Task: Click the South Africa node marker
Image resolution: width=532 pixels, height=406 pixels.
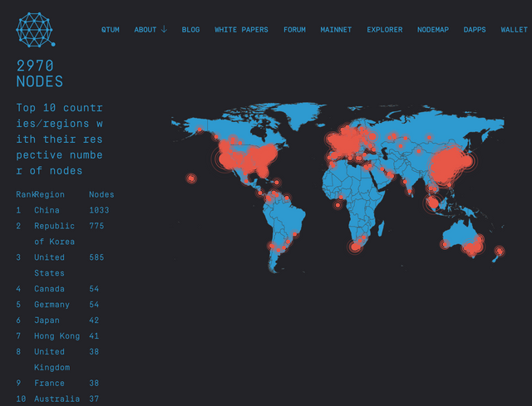Action: (x=355, y=247)
